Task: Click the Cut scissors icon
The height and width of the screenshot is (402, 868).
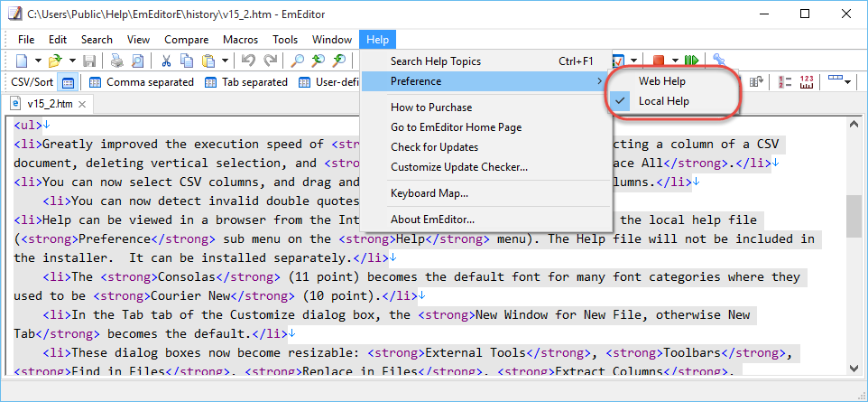Action: (166, 60)
